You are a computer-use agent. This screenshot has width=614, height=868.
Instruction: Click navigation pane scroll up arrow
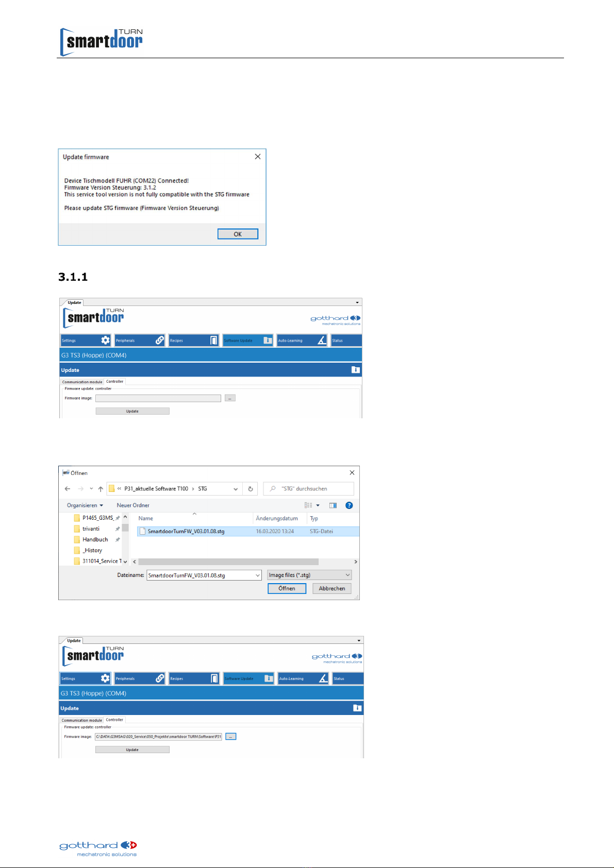click(x=125, y=517)
